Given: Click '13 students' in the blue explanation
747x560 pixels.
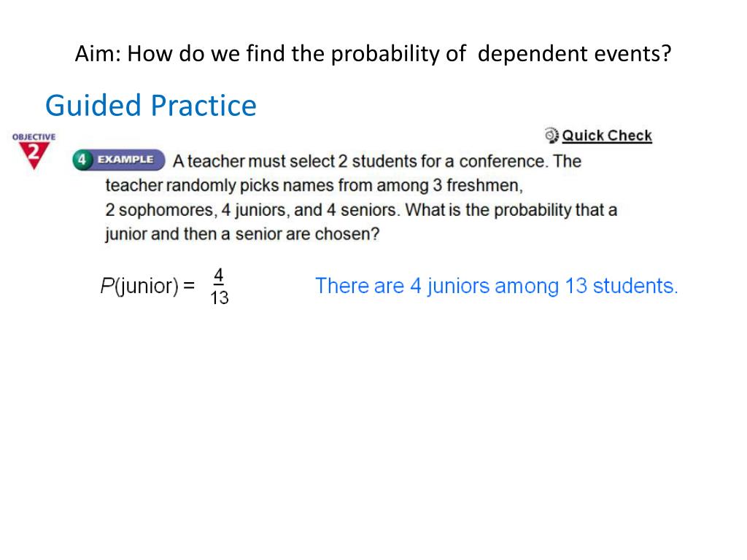Looking at the screenshot, I should click(622, 286).
